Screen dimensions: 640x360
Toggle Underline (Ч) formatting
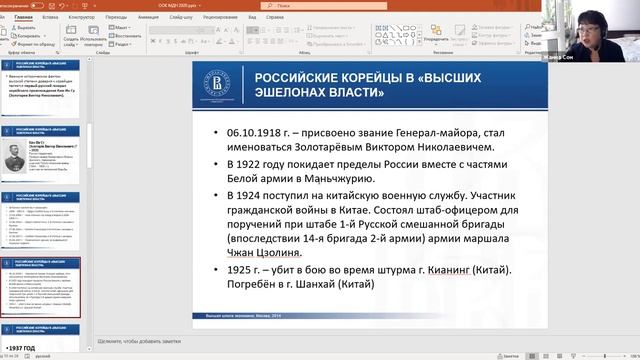(168, 41)
